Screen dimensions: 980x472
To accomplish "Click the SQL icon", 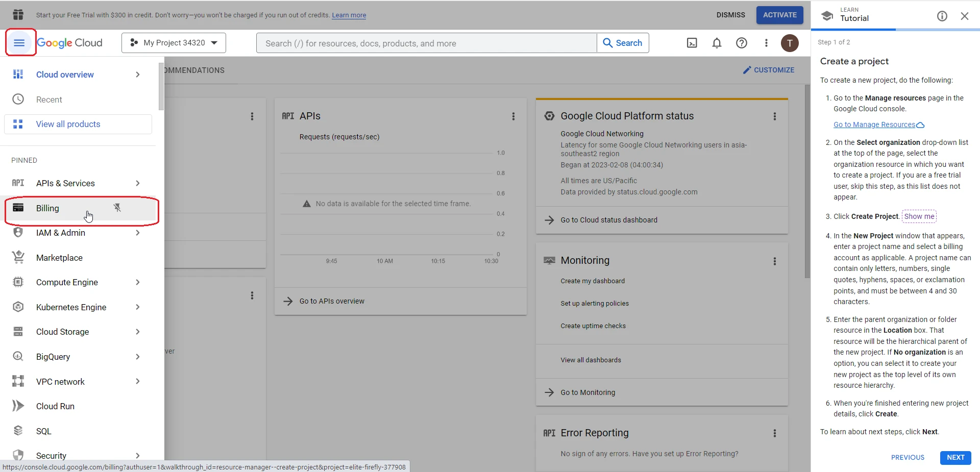I will [18, 431].
